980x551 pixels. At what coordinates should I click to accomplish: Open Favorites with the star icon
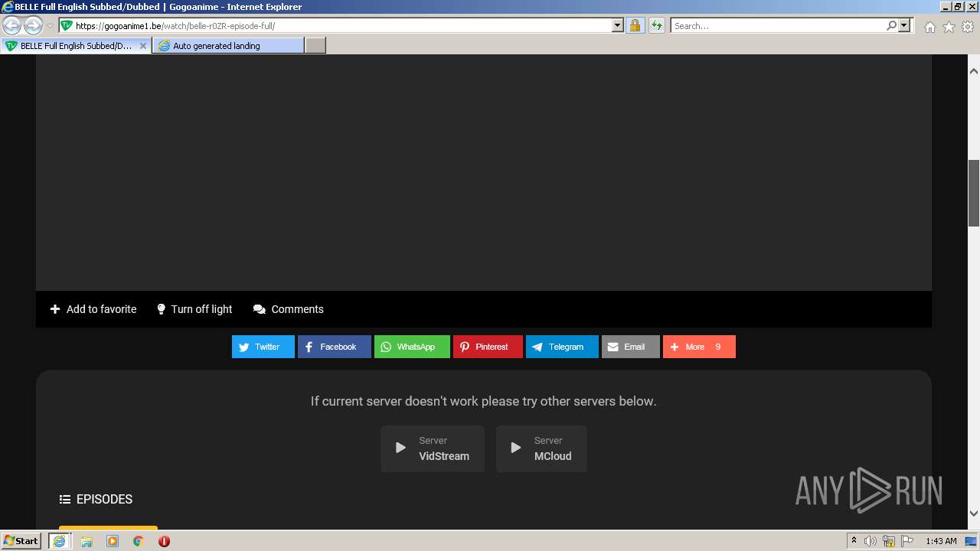tap(949, 27)
